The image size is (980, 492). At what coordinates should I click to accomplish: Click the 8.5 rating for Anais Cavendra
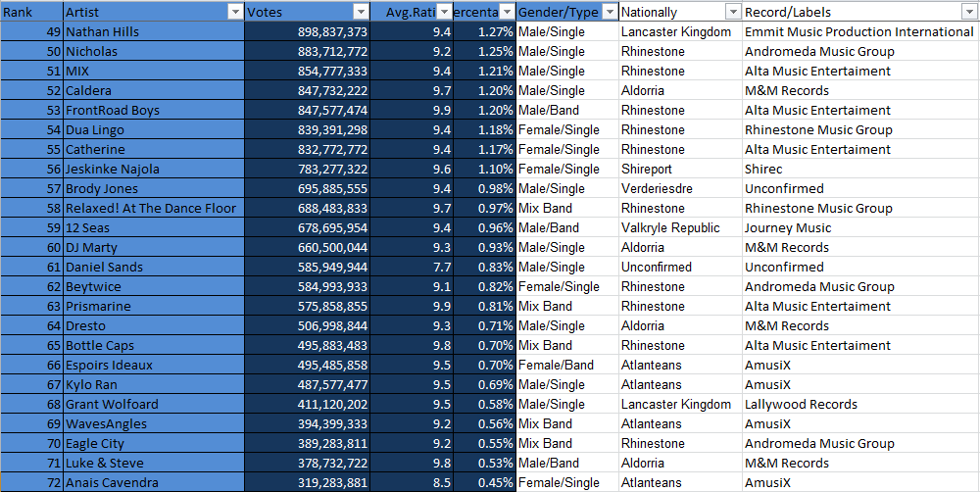413,483
